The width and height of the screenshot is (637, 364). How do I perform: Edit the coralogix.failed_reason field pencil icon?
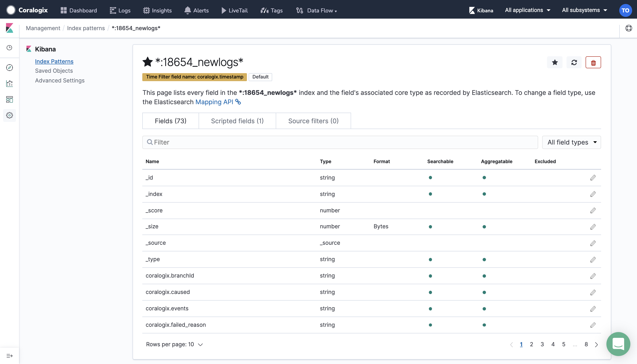(593, 325)
